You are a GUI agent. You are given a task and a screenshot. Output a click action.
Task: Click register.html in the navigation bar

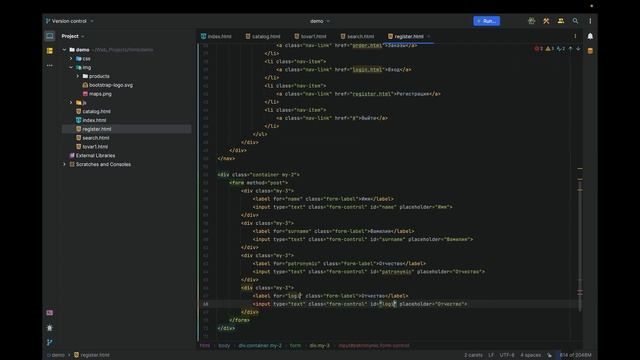[x=92, y=355]
